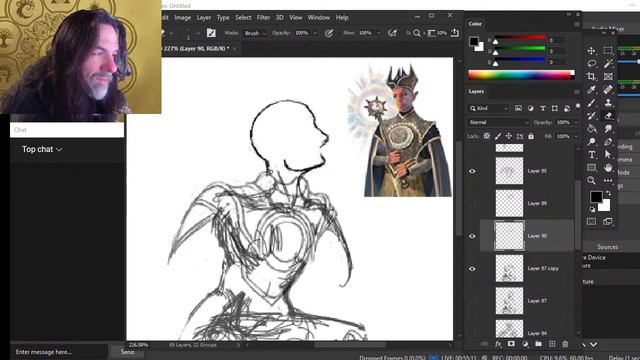The width and height of the screenshot is (640, 360).
Task: Select the Move tool
Action: click(591, 51)
